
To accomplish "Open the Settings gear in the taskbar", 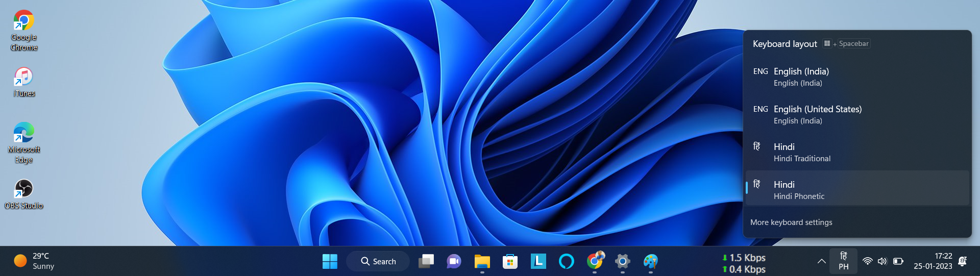I will [622, 261].
